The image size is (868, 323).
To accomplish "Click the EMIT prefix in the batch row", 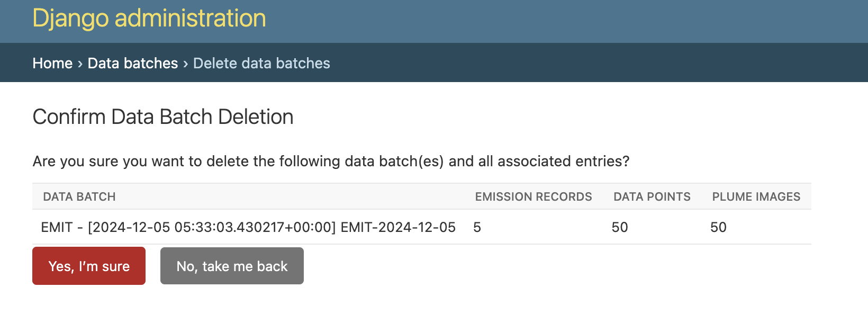I will (56, 227).
